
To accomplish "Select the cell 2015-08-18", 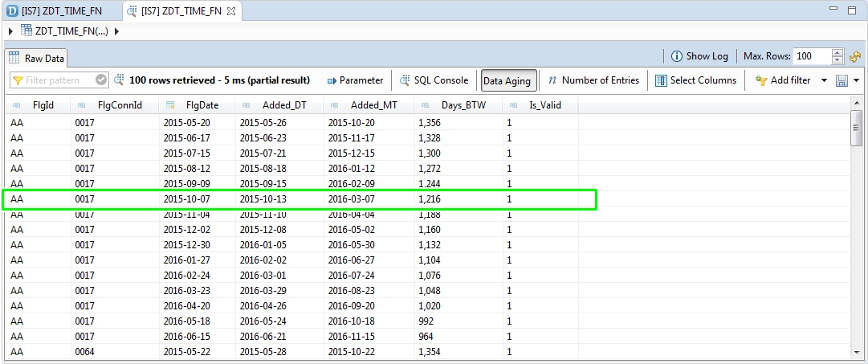I will [x=263, y=169].
